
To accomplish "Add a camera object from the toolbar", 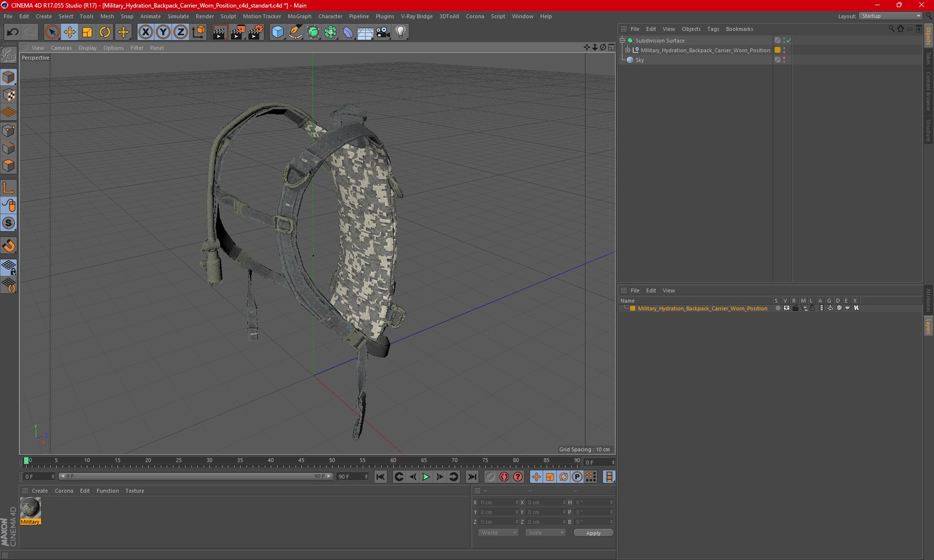I will pos(383,32).
